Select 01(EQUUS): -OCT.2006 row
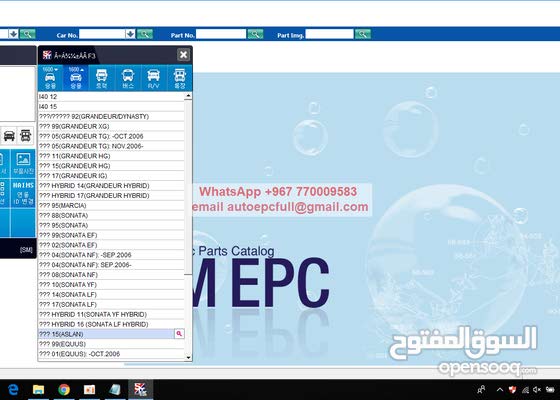This screenshot has height=400, width=560. [x=111, y=354]
